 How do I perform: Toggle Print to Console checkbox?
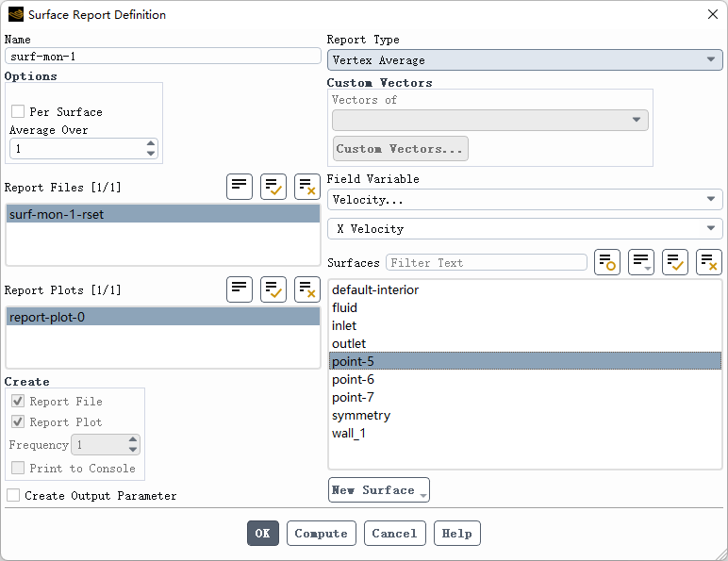[18, 468]
